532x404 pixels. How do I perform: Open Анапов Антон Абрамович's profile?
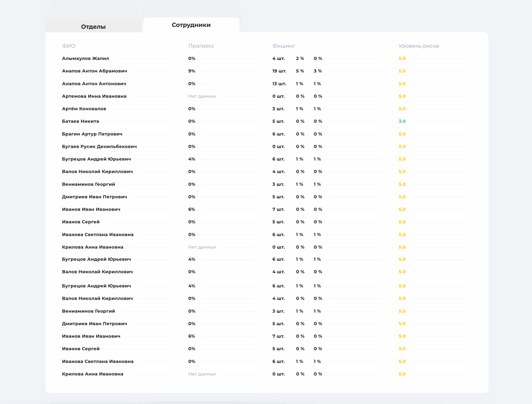click(95, 71)
